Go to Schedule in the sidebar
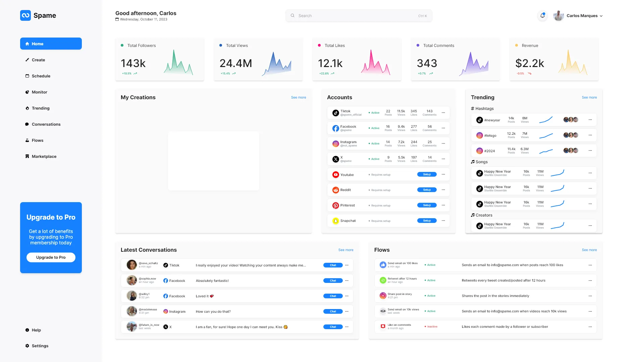644x362 pixels. [x=41, y=76]
